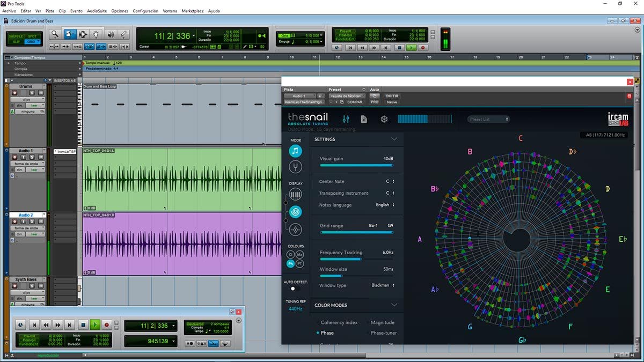
Task: Enable Spot edit mode
Action: (x=33, y=36)
